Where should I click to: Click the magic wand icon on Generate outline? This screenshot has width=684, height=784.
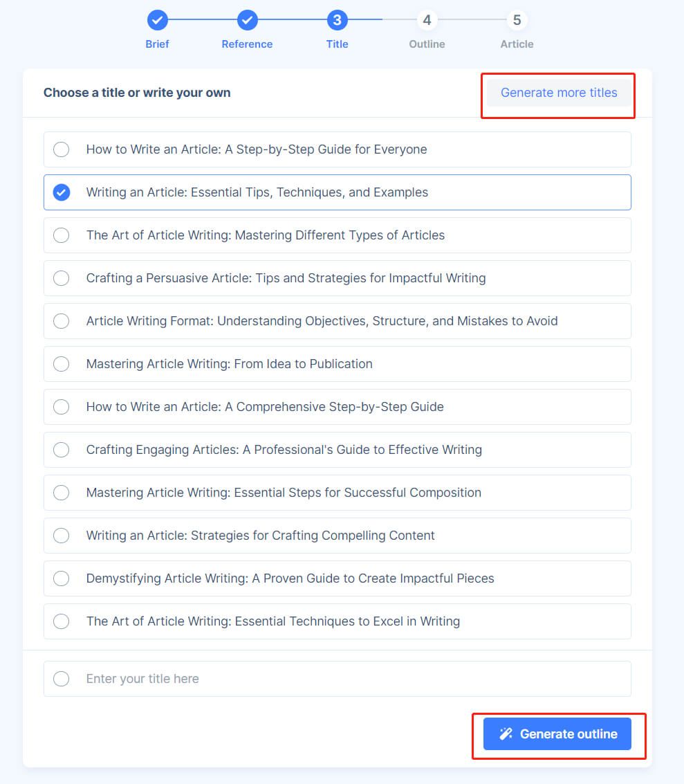coord(506,733)
